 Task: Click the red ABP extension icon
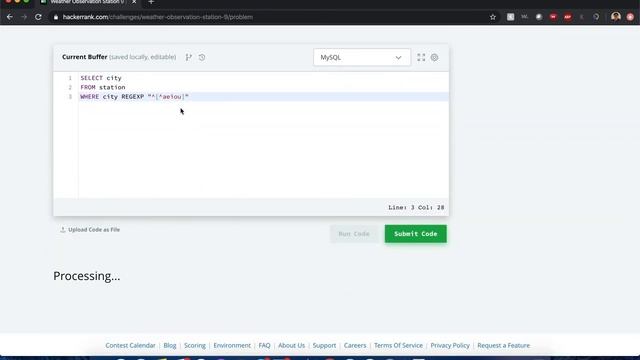[x=567, y=17]
